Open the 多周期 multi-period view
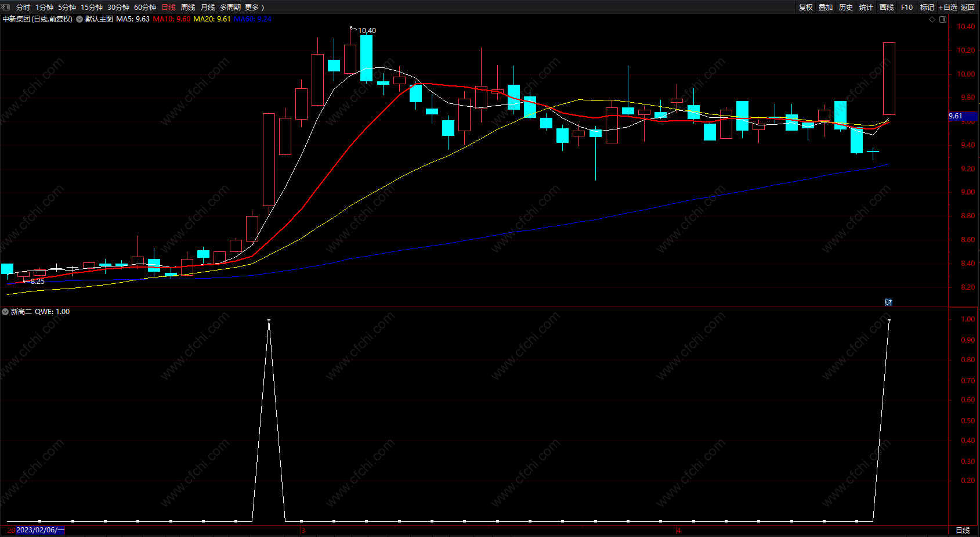Screen dimensions: 980x537 click(230, 8)
